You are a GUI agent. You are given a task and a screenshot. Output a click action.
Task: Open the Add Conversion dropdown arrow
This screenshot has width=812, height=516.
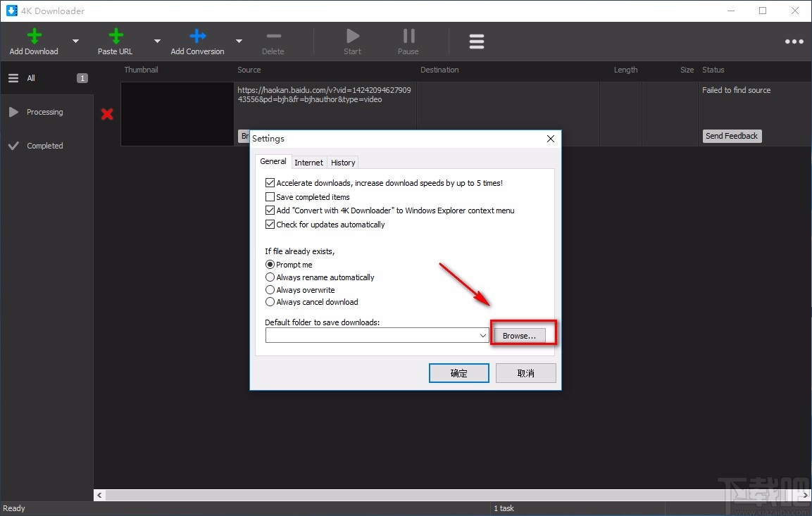click(x=239, y=41)
